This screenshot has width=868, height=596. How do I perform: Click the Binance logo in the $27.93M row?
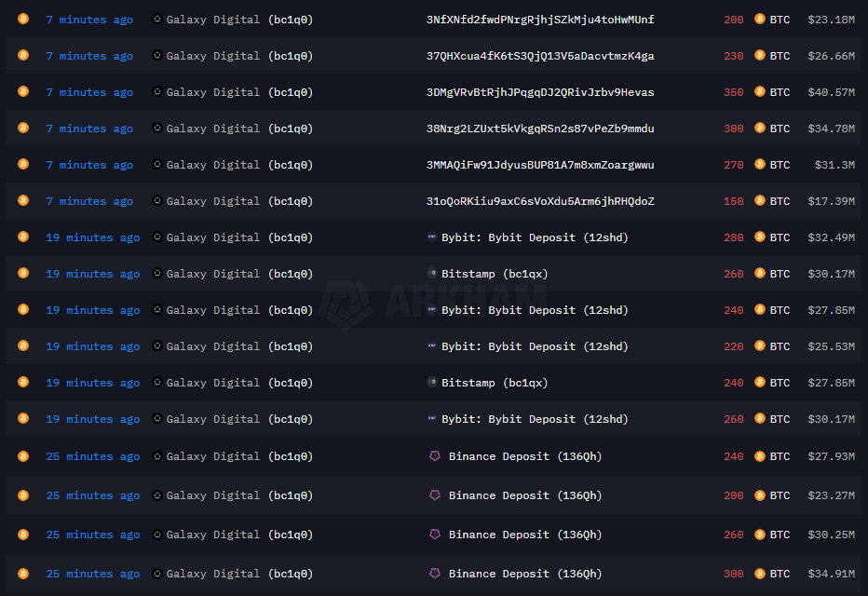[435, 455]
